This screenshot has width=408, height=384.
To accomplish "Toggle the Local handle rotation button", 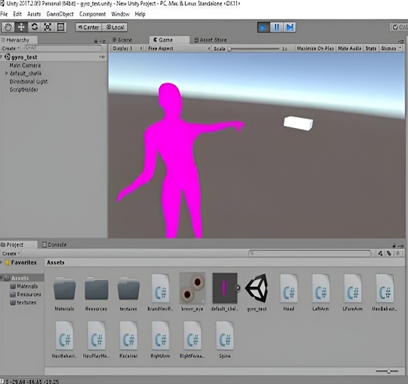I will click(115, 27).
